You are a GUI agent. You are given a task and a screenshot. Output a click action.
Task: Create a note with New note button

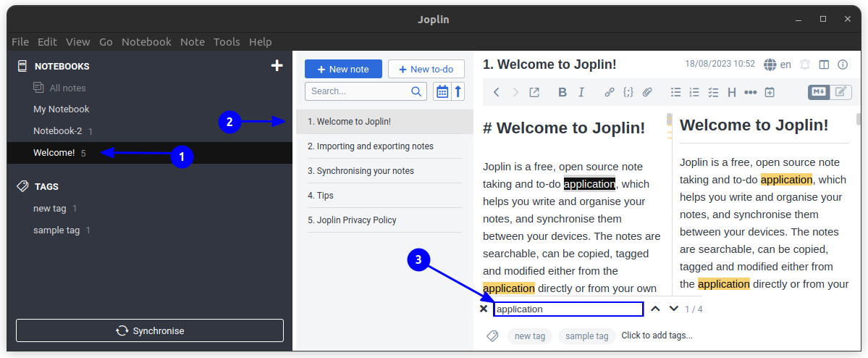click(x=343, y=70)
